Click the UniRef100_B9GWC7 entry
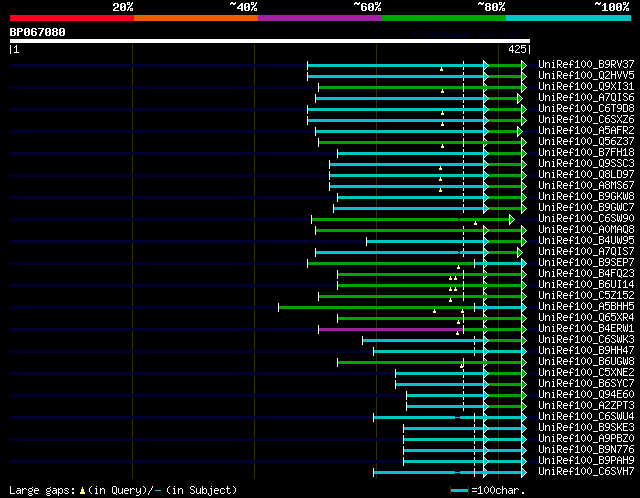 (586, 207)
